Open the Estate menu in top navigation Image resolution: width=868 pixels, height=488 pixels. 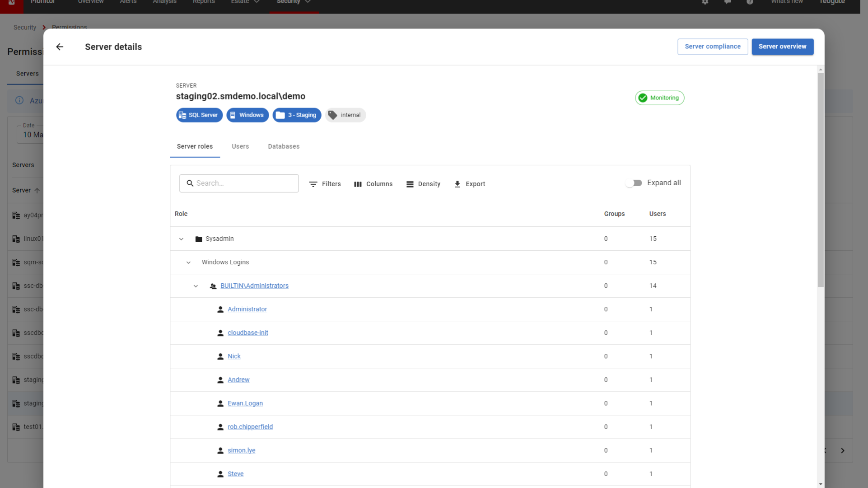(x=245, y=2)
